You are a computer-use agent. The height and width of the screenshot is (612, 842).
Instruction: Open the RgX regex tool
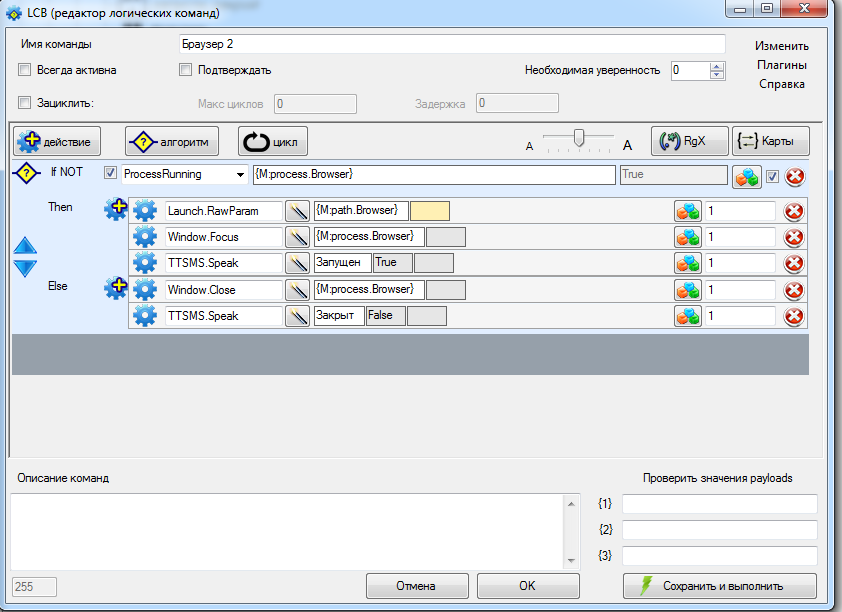(x=689, y=141)
